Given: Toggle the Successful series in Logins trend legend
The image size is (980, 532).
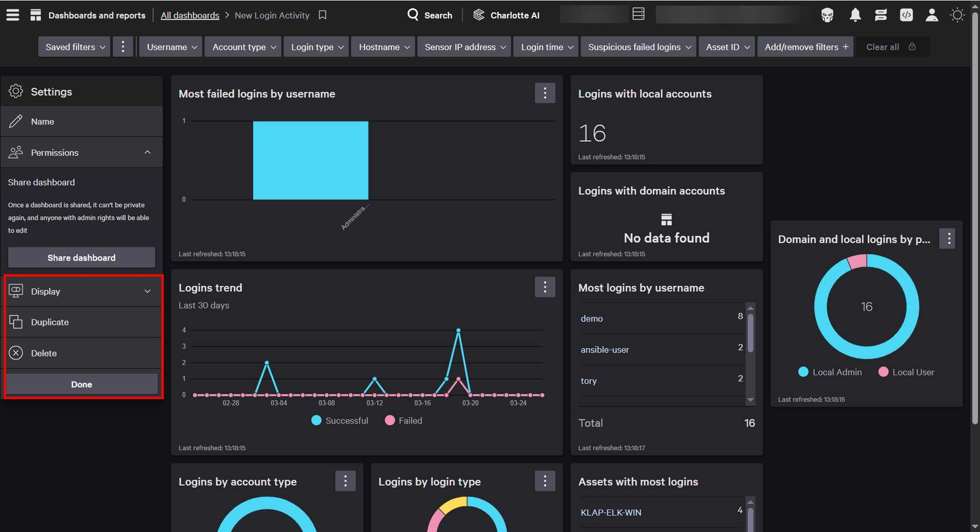Looking at the screenshot, I should [x=340, y=421].
